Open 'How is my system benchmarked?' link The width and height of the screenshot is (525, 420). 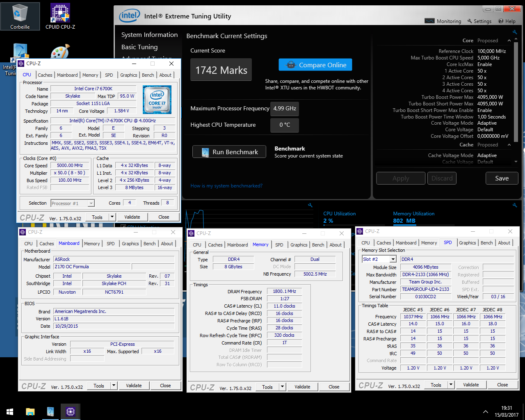tap(226, 186)
